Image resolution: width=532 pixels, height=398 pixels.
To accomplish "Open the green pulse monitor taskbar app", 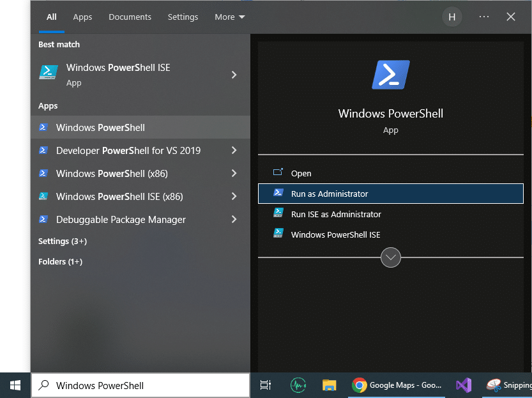I will tap(298, 385).
